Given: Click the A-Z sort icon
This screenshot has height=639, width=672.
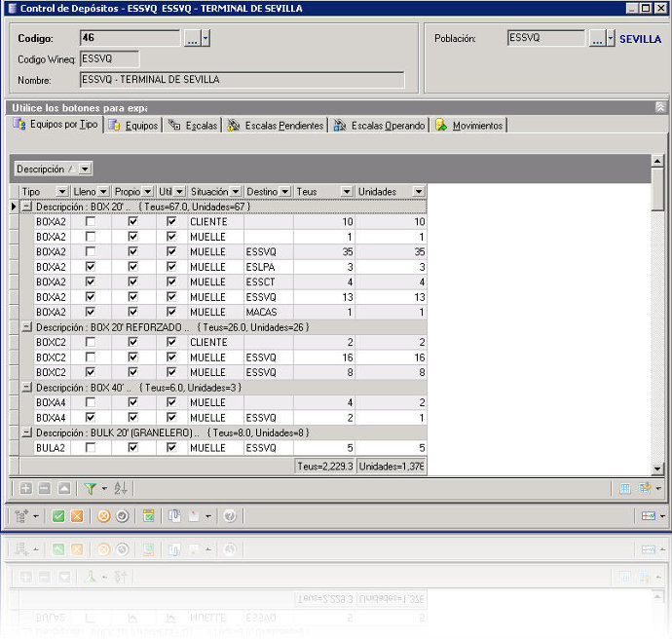Looking at the screenshot, I should click(121, 488).
